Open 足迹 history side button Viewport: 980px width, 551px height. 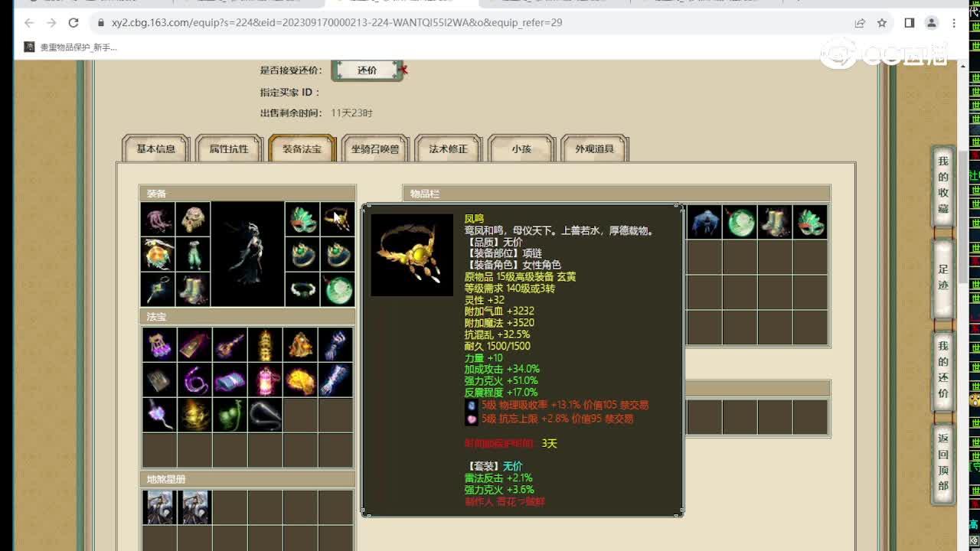click(943, 278)
